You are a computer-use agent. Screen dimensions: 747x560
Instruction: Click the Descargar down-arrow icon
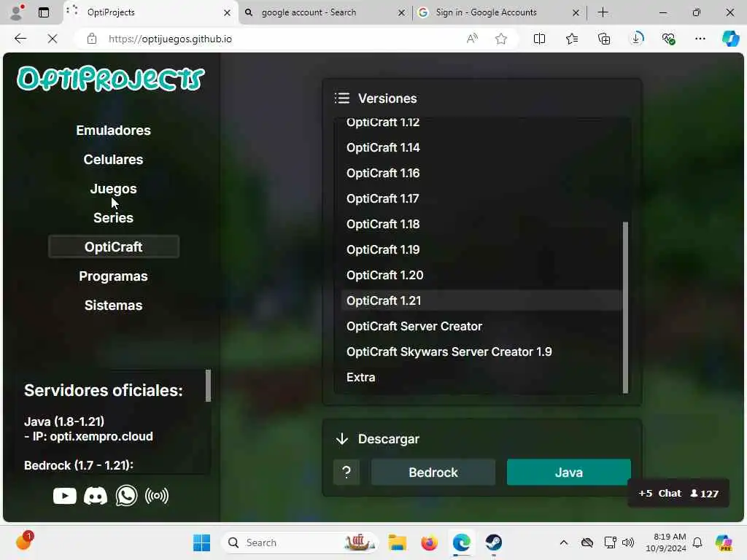tap(342, 438)
